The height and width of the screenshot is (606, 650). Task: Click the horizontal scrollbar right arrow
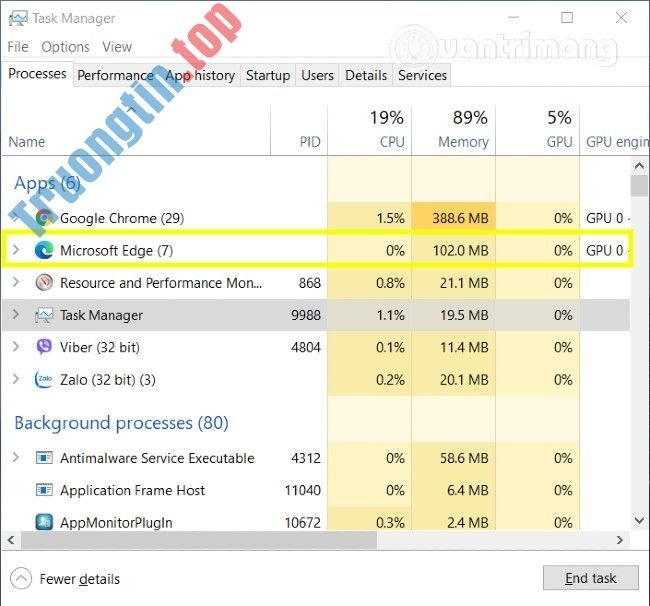(620, 540)
